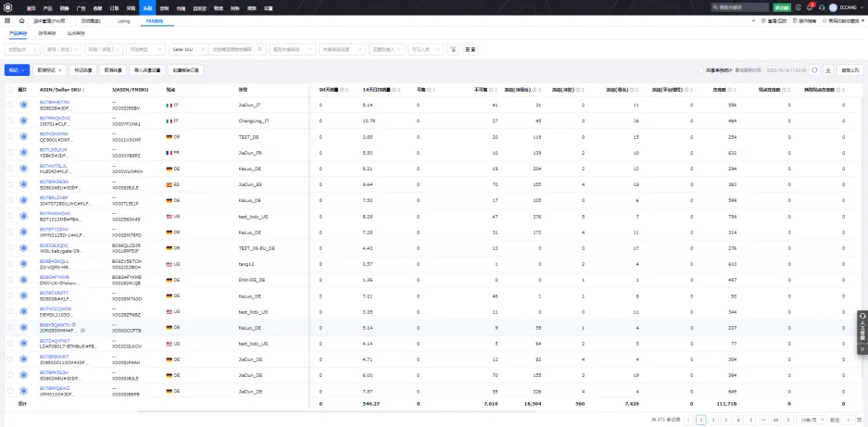Refresh the inventory table with the refresh icon
Viewport: 868px width, 427px height.
tap(814, 70)
